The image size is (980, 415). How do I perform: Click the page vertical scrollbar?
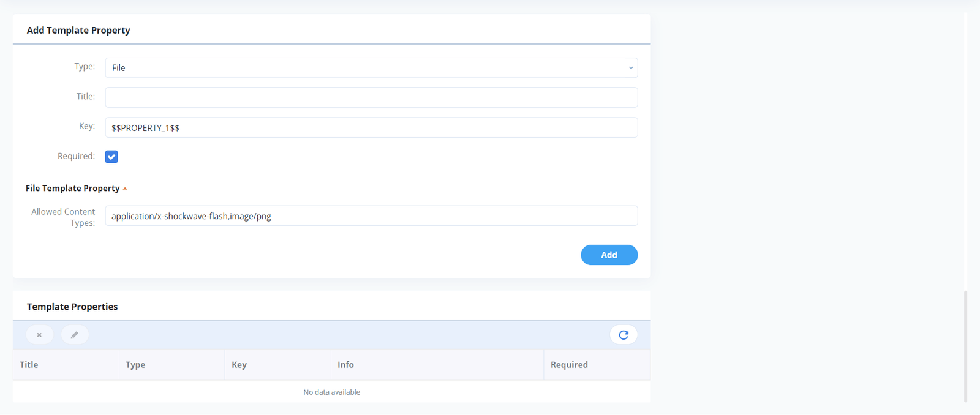[966, 346]
